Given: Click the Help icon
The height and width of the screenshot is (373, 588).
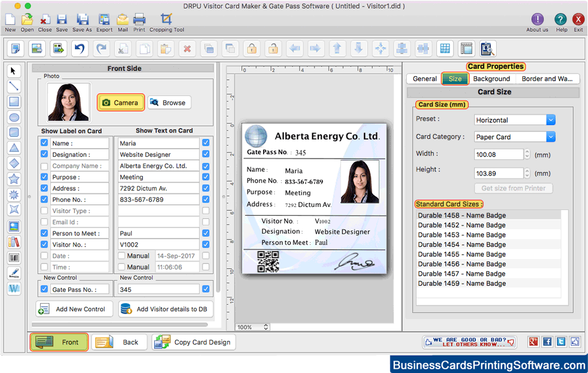Looking at the screenshot, I should [x=561, y=19].
